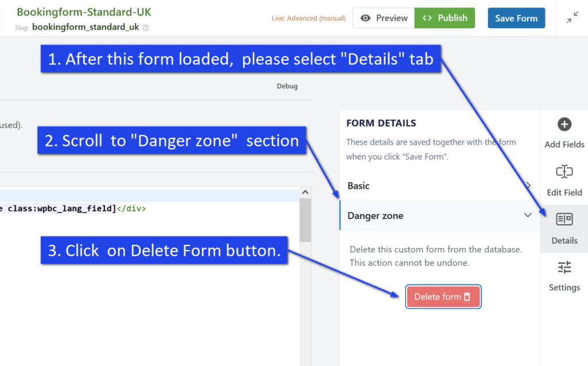Open the Edit Field panel icon
The width and height of the screenshot is (588, 366).
point(564,171)
